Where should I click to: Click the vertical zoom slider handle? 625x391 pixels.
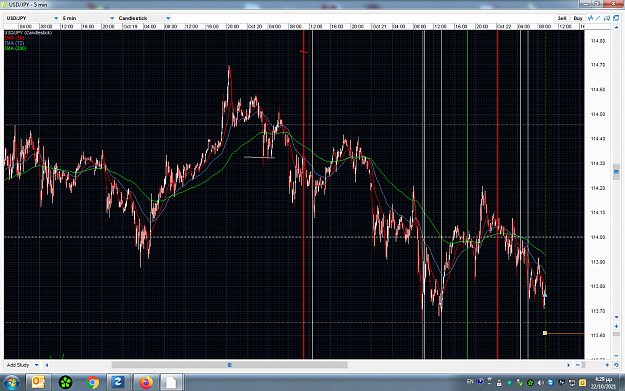point(616,334)
